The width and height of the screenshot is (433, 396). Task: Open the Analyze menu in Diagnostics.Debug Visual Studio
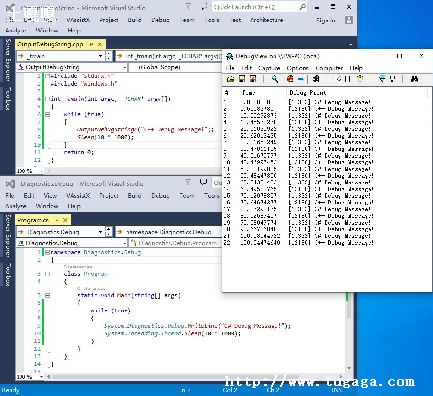(x=16, y=206)
